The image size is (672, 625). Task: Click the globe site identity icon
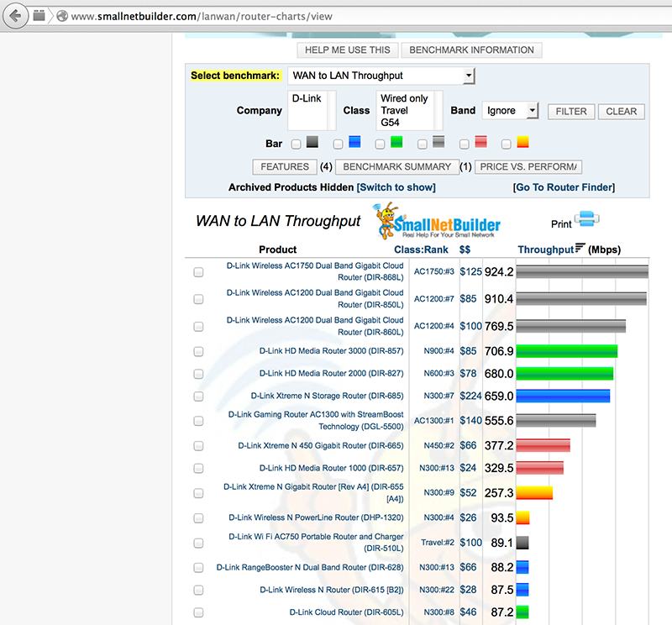coord(61,16)
